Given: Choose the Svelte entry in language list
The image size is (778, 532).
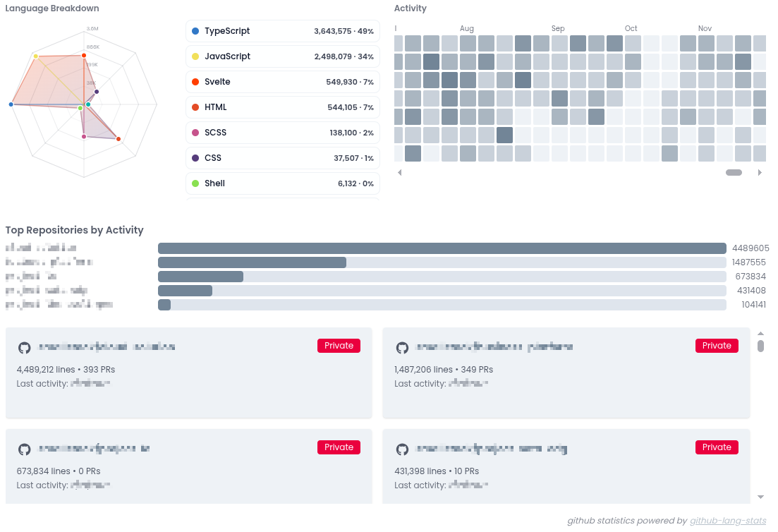Looking at the screenshot, I should (x=282, y=82).
